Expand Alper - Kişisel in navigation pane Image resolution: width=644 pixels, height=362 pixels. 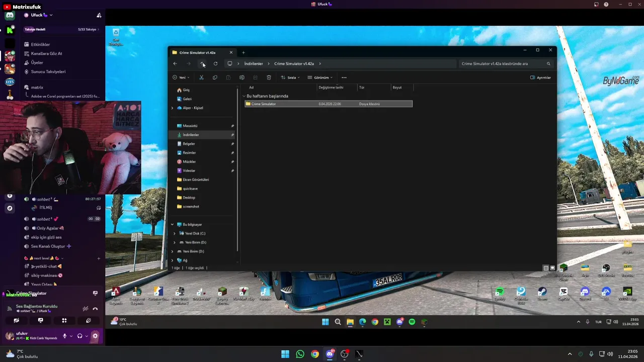click(172, 108)
